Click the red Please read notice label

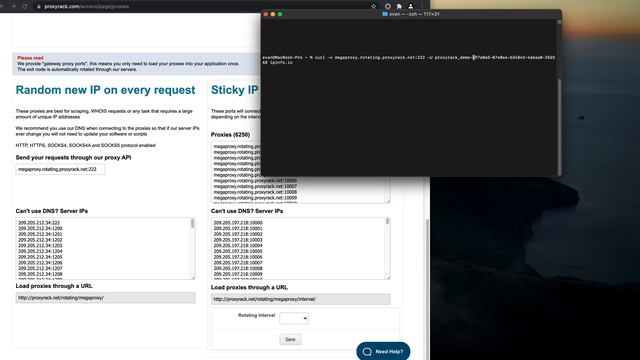pyautogui.click(x=30, y=58)
